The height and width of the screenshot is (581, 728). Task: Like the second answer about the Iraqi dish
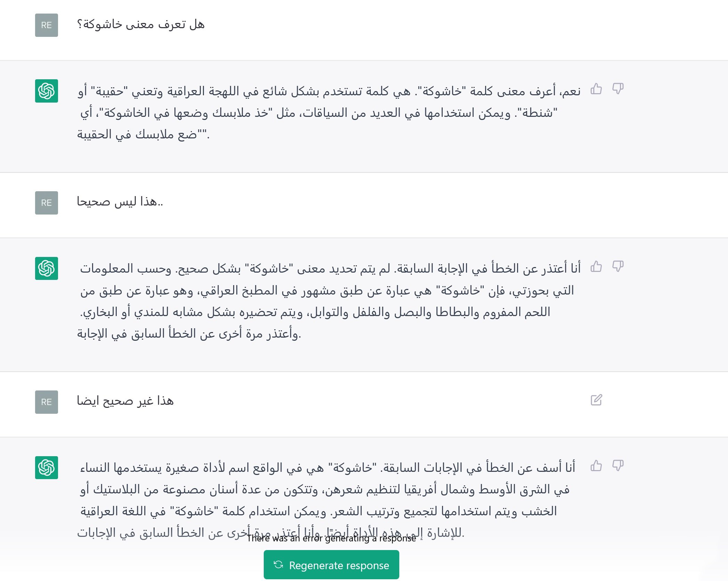[596, 267]
